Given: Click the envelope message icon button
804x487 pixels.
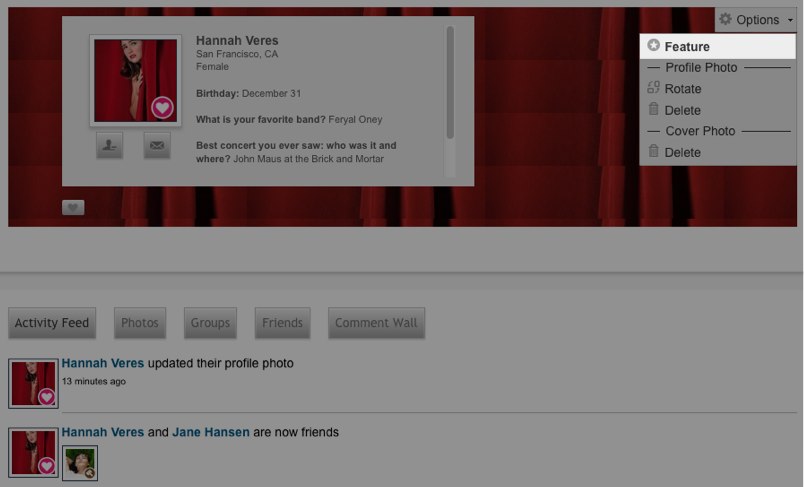Looking at the screenshot, I should coord(157,146).
